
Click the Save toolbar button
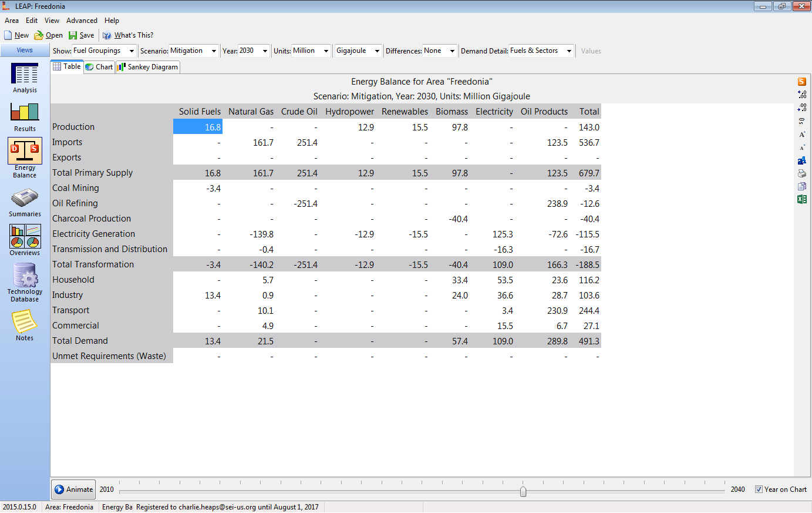pos(81,35)
